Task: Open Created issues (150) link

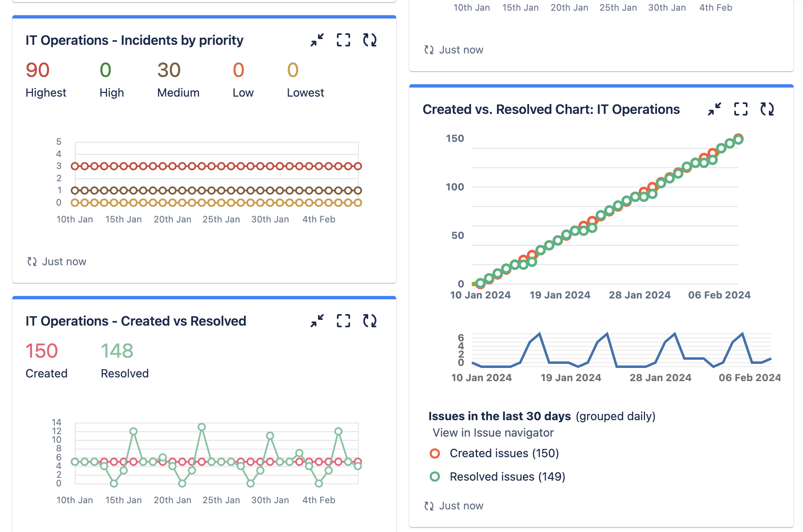Action: coord(504,453)
